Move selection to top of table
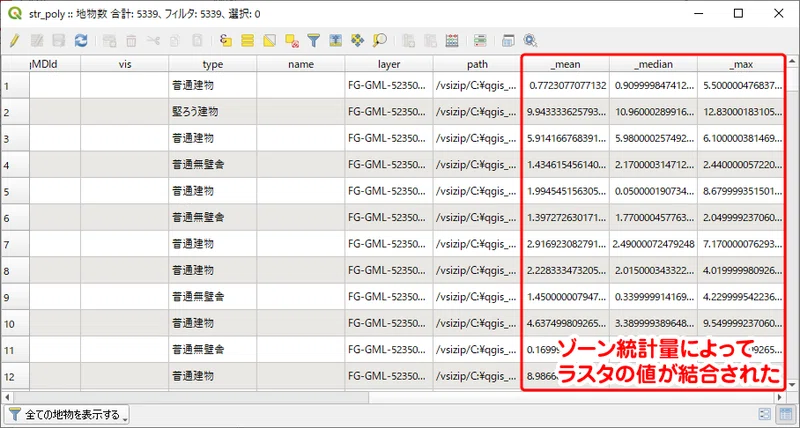 pos(335,40)
